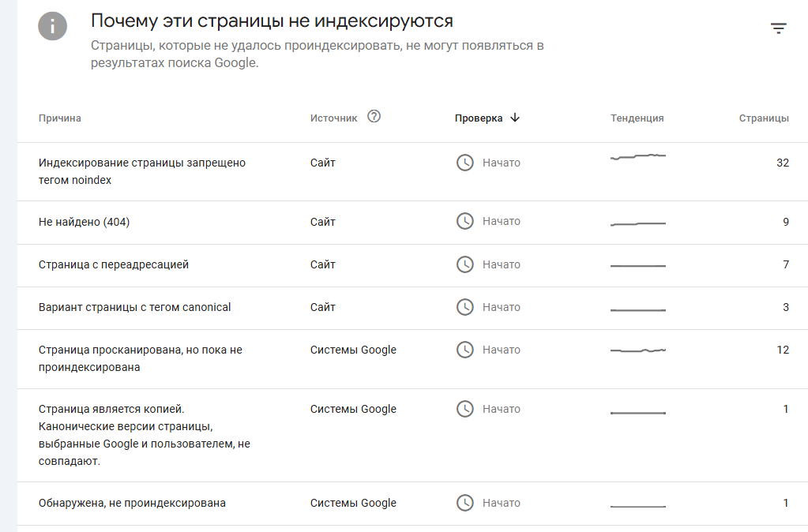Sort by Страницы column header
808x532 pixels.
764,118
